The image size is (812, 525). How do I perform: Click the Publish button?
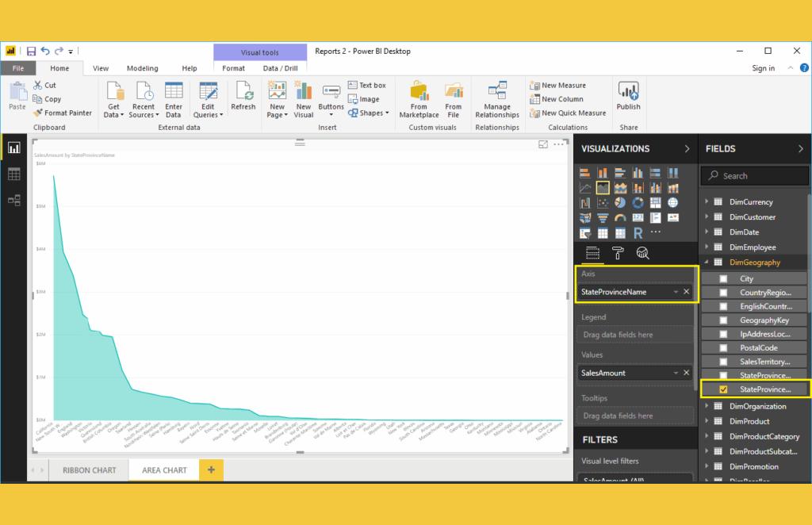tap(628, 96)
